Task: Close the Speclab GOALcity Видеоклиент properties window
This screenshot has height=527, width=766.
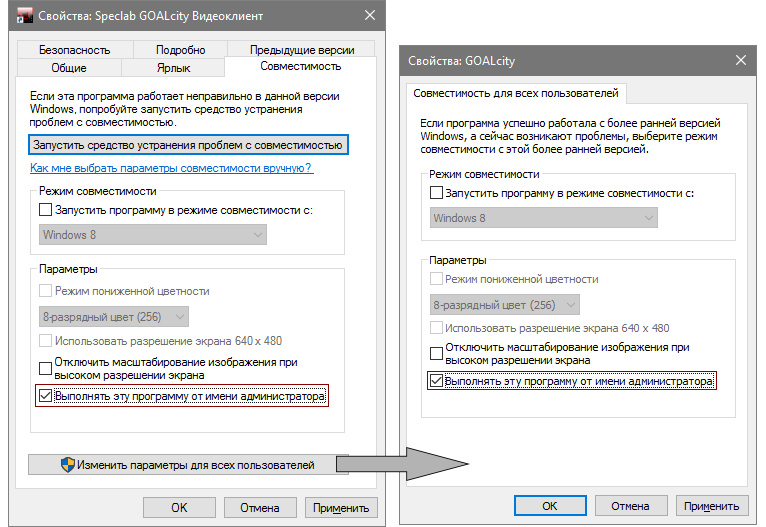Action: click(370, 15)
